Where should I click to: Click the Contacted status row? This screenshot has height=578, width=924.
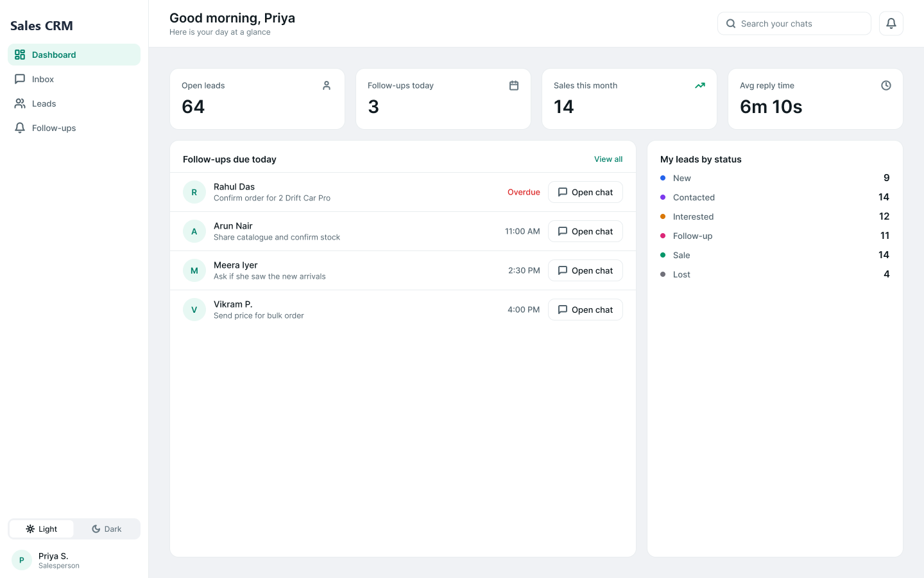tap(775, 197)
